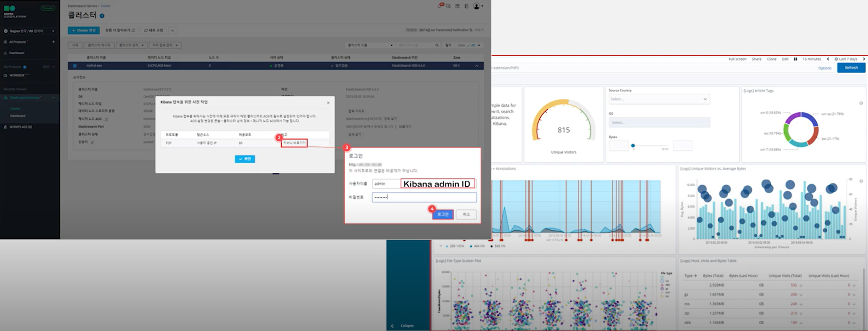The width and height of the screenshot is (868, 331).
Task: Click Clone in Kibana top menu
Action: 772,59
